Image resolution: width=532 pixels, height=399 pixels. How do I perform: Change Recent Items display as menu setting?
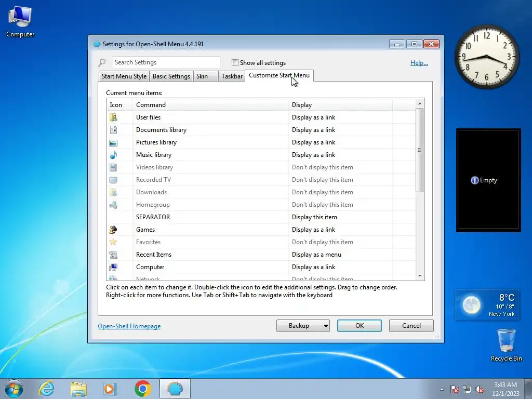316,255
